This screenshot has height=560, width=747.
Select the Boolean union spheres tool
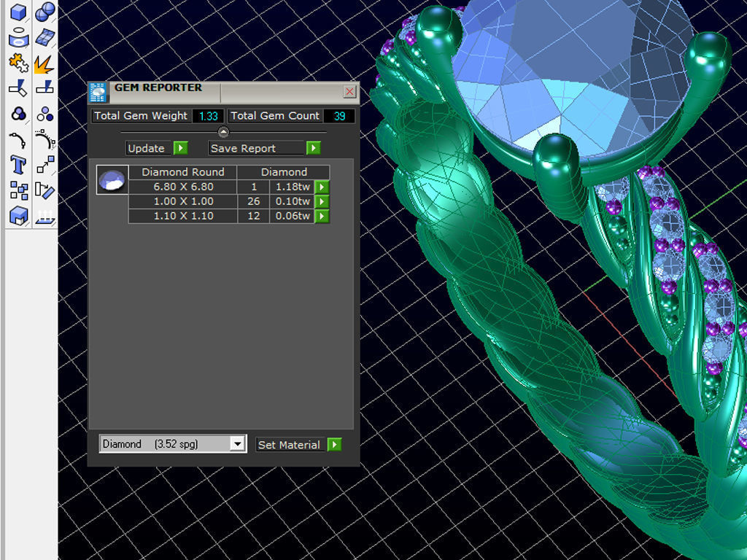pos(44,12)
